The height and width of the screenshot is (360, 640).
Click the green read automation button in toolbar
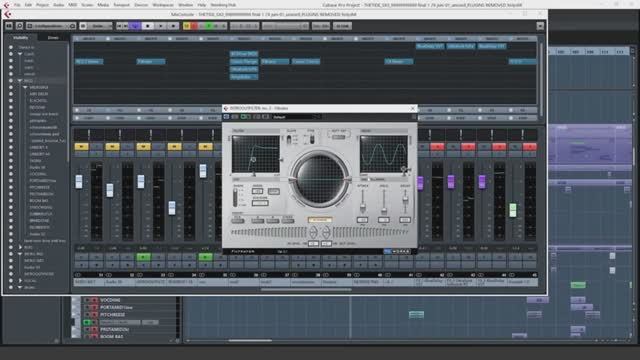tap(209, 26)
